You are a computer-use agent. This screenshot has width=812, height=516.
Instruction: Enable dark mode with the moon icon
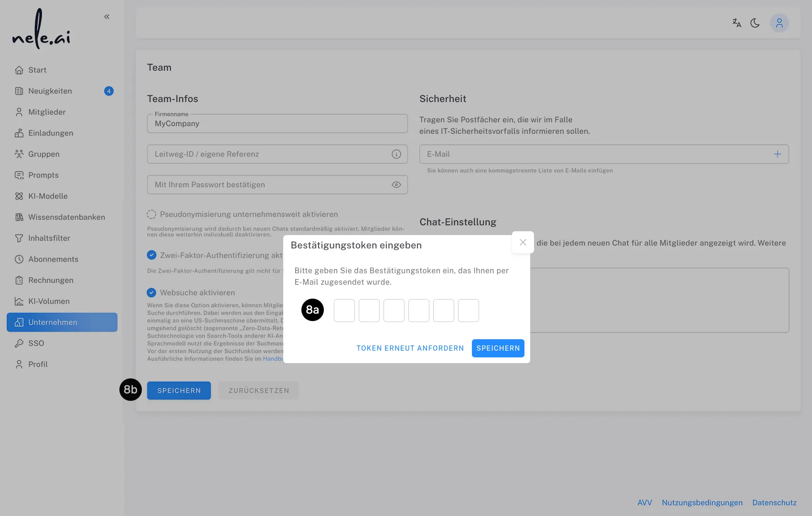755,22
